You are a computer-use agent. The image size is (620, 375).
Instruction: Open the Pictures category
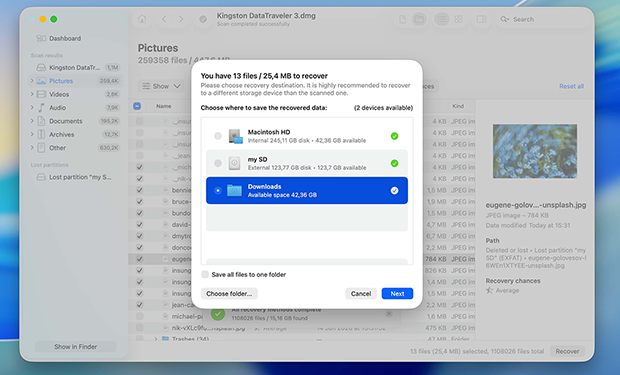(x=75, y=81)
